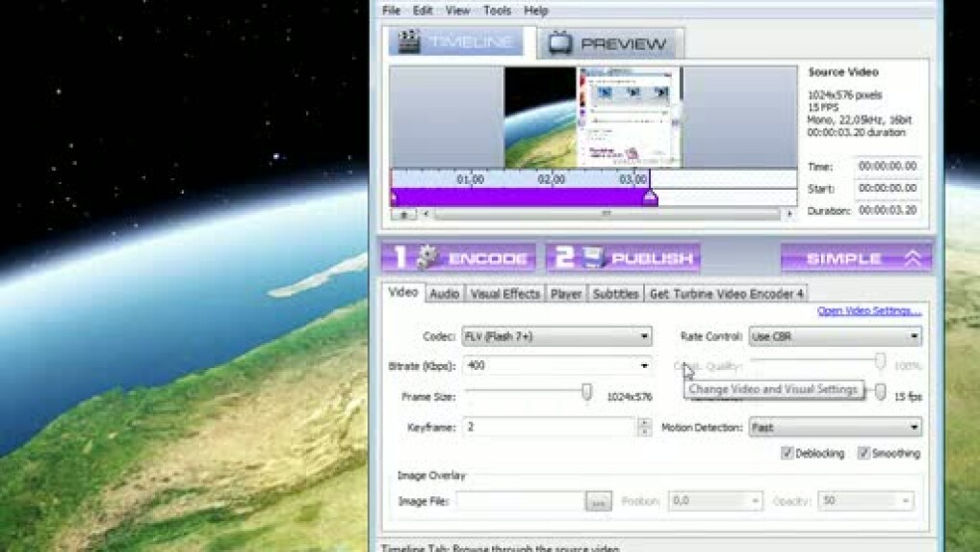Open the Motion Detection dropdown

pyautogui.click(x=914, y=427)
